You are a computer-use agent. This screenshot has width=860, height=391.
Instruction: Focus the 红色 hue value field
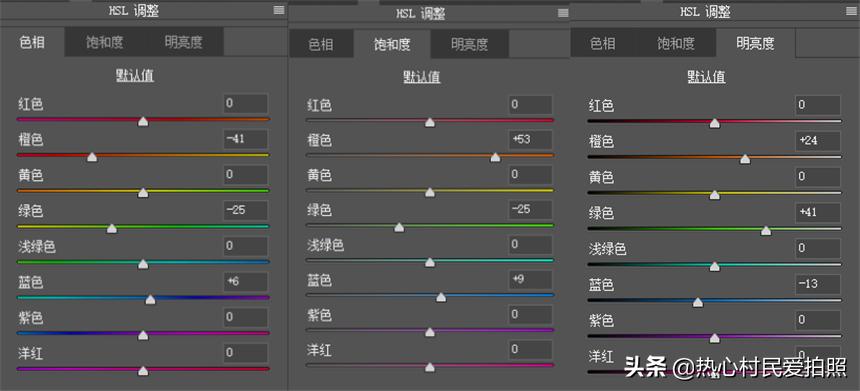pos(246,104)
